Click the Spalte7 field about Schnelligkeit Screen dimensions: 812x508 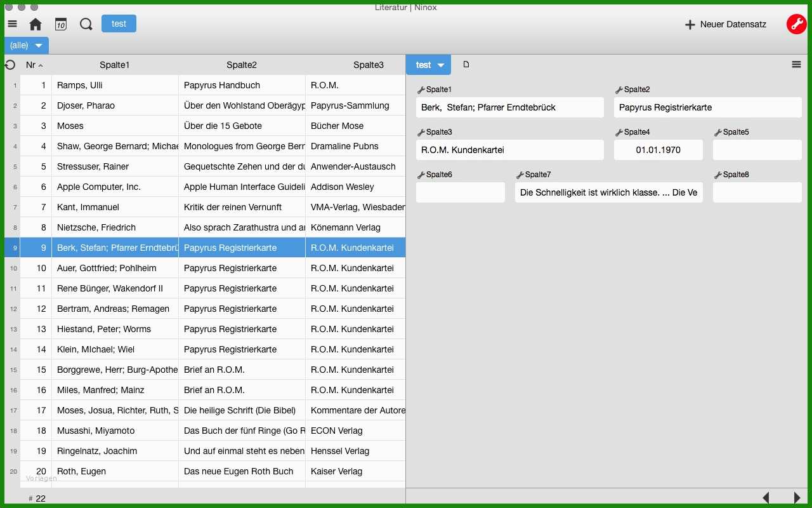(609, 192)
